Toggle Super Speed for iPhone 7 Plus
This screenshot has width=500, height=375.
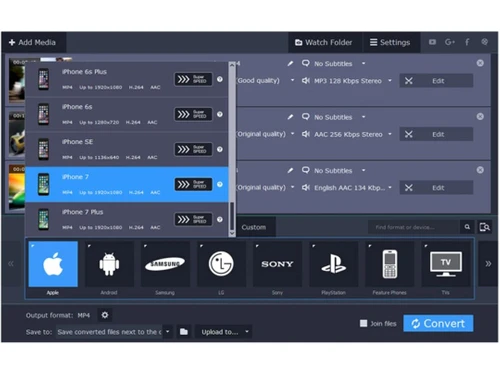[193, 219]
